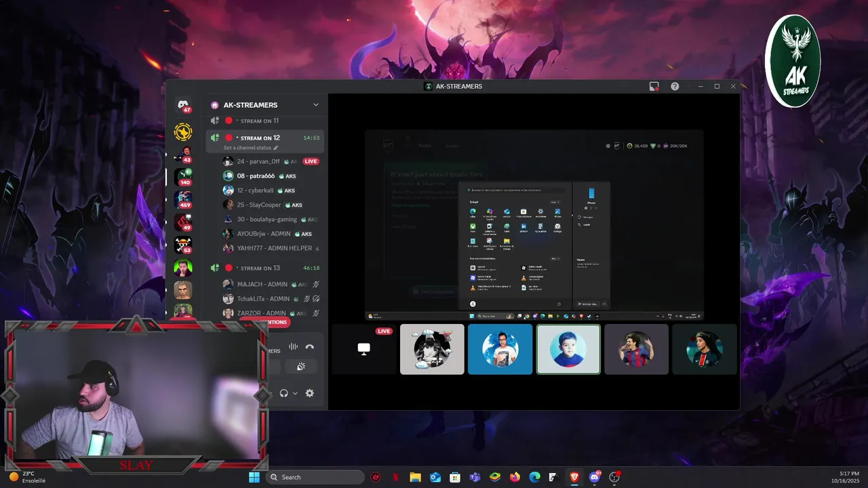Open the server with badge 43
868x488 pixels.
point(182,154)
